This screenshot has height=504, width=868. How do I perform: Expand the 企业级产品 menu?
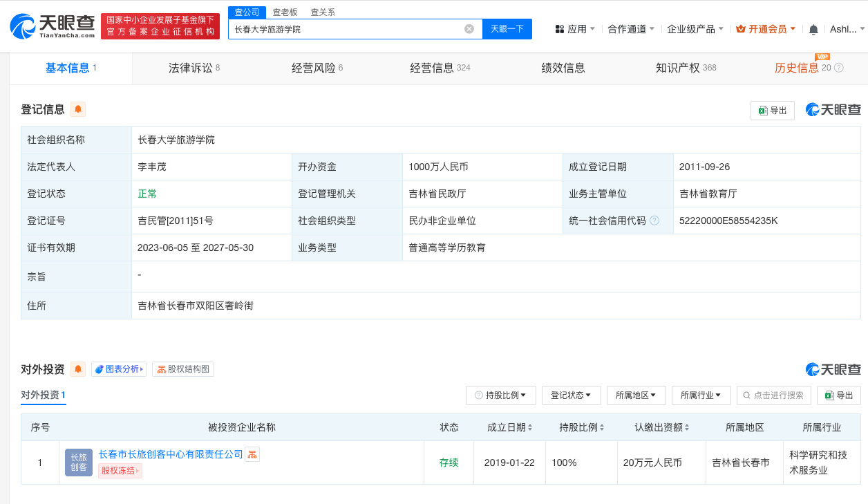click(x=695, y=29)
